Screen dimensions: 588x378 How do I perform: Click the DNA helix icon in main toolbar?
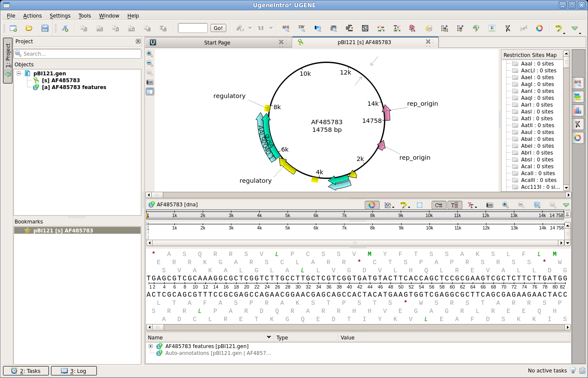click(508, 28)
